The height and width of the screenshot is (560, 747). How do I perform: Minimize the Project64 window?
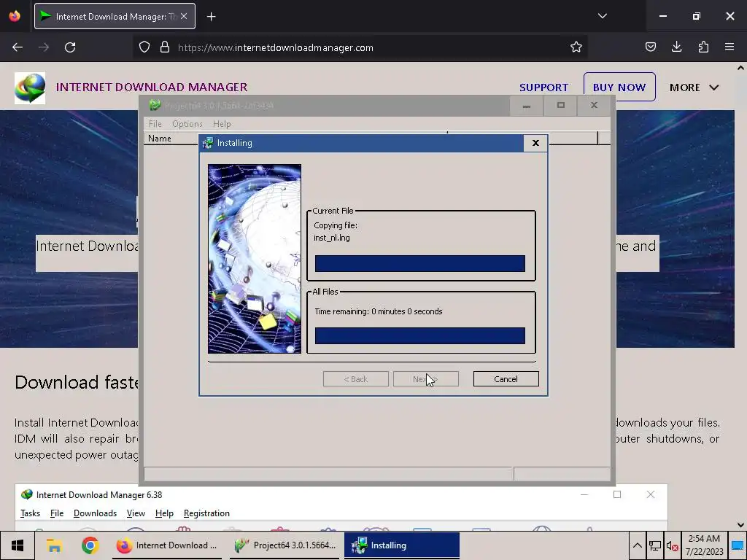527,106
